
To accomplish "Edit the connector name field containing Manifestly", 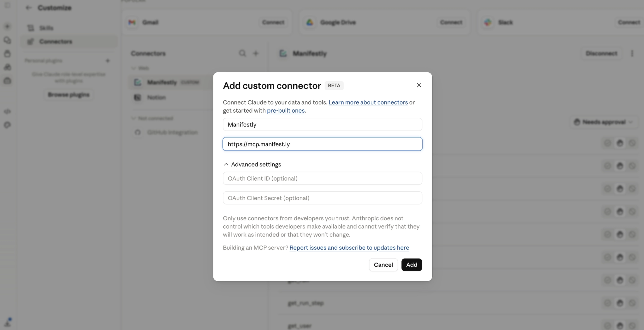I will [322, 125].
